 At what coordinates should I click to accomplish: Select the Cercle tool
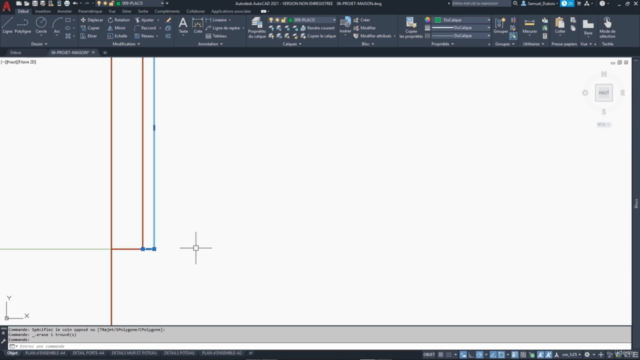click(41, 25)
